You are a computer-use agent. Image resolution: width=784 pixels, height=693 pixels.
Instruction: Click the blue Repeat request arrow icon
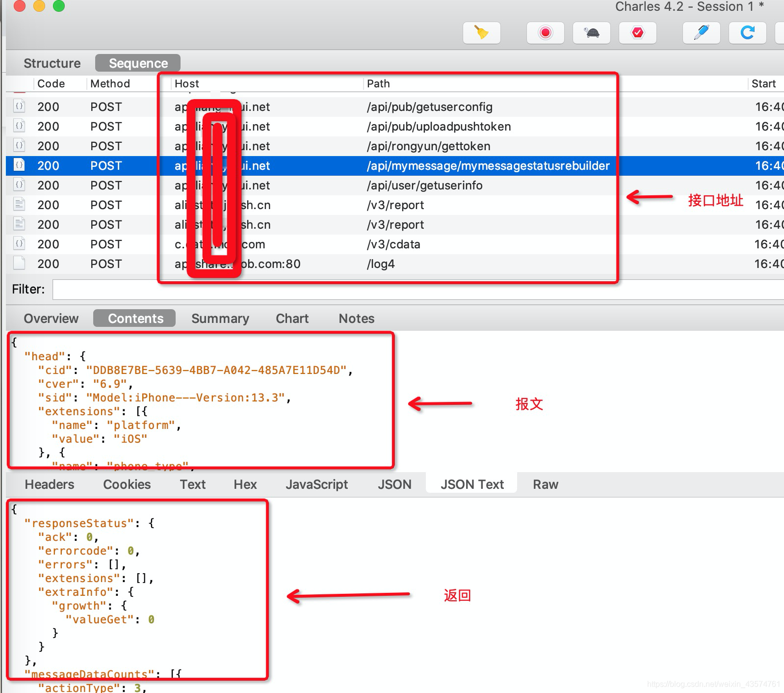click(747, 33)
